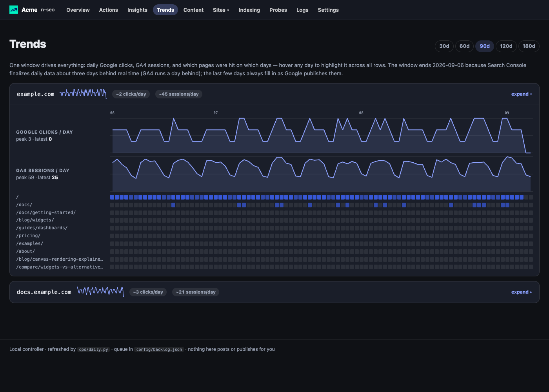Open the Overview tab
The width and height of the screenshot is (549, 392).
coord(78,10)
